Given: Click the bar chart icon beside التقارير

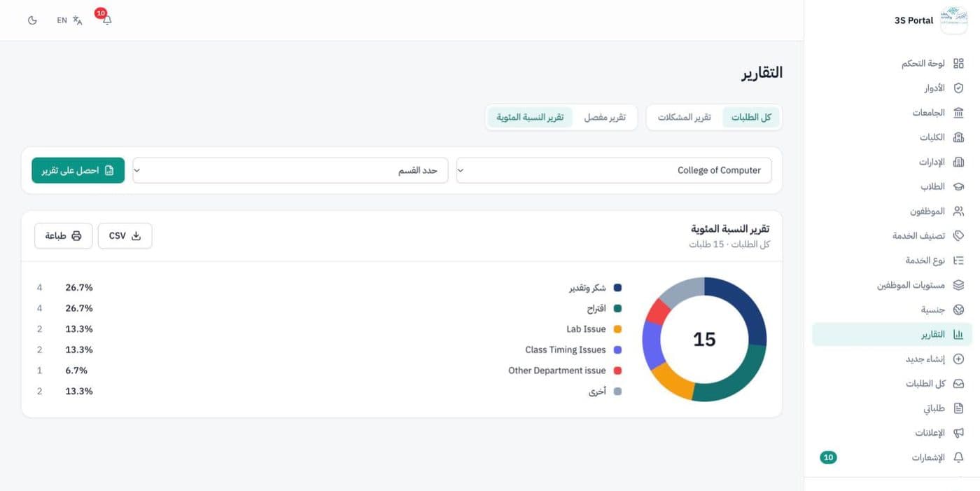Looking at the screenshot, I should click(959, 334).
